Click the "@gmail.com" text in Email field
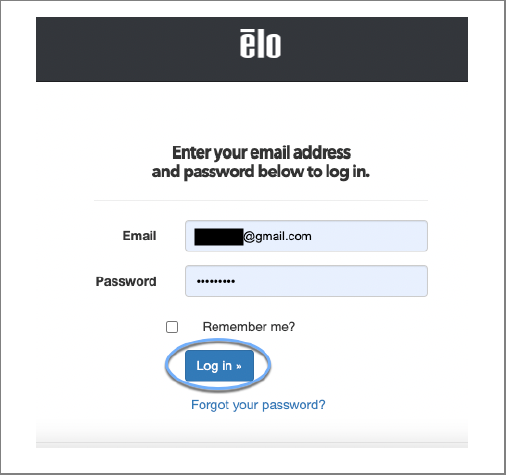Image resolution: width=506 pixels, height=475 pixels. click(277, 236)
